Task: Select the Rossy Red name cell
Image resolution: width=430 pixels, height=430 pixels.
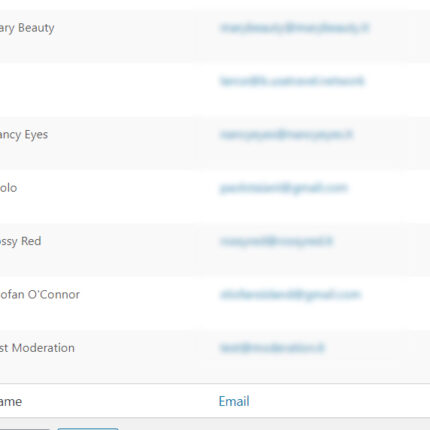Action: point(20,241)
